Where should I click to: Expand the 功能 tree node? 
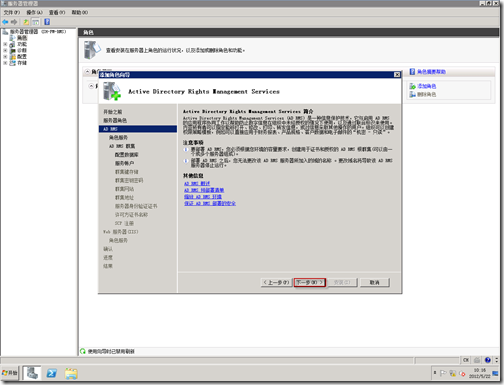[5, 44]
